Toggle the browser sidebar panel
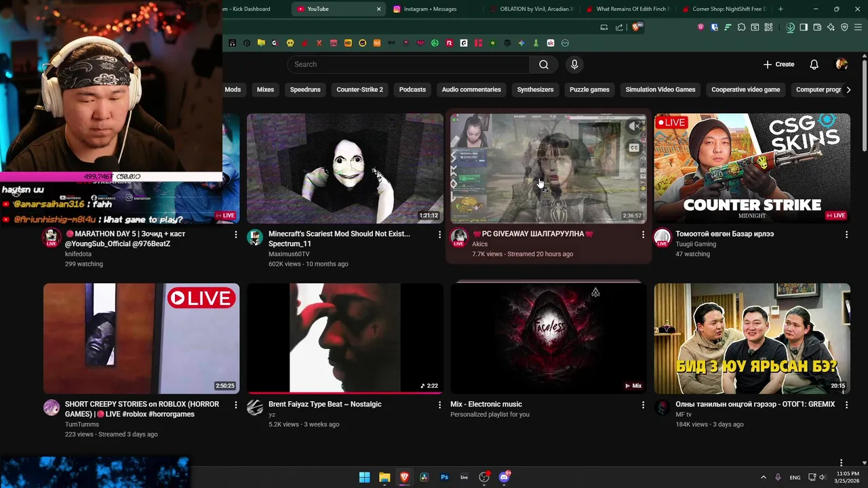The image size is (868, 488). (804, 27)
